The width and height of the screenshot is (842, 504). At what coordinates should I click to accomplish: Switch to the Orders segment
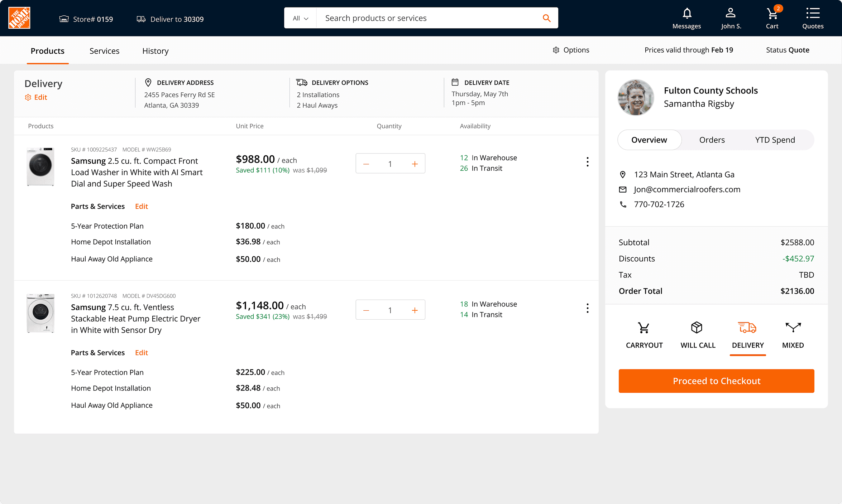(x=712, y=140)
